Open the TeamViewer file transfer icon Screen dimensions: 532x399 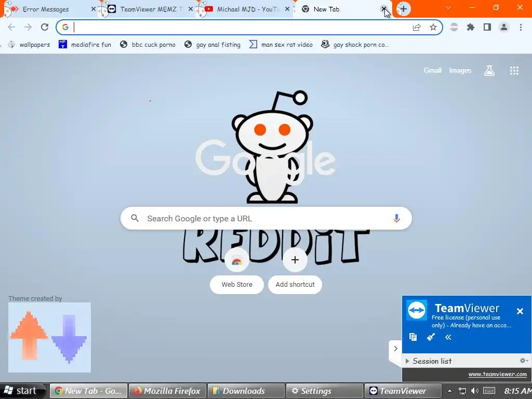coord(413,337)
